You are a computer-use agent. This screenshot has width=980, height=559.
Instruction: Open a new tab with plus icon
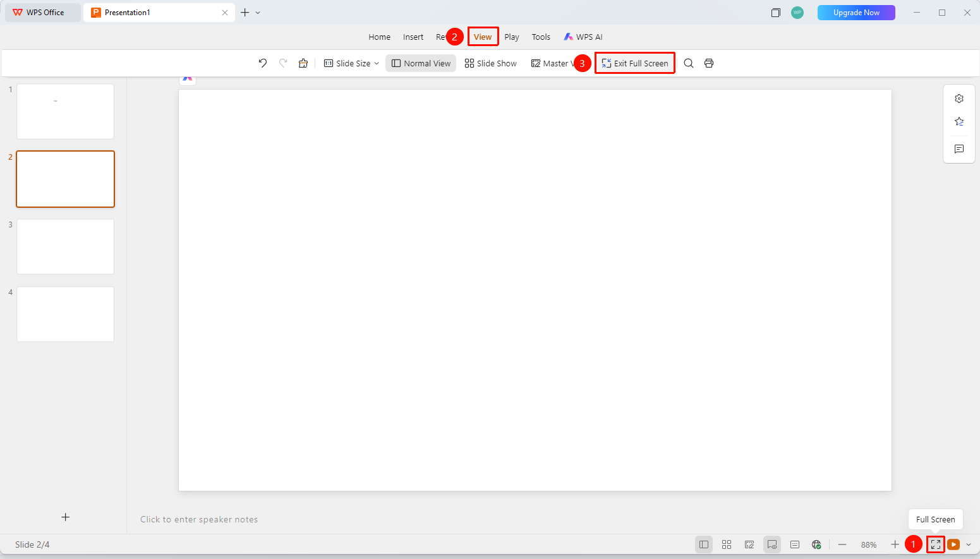coord(245,13)
